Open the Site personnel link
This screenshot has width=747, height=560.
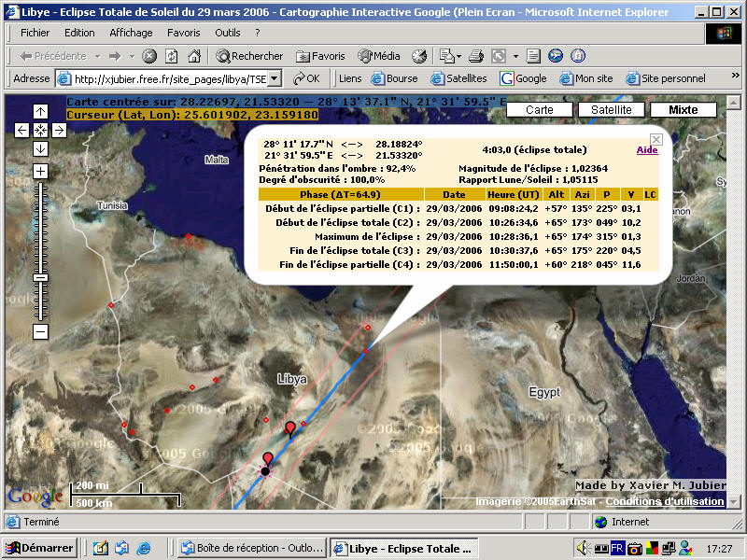pyautogui.click(x=666, y=78)
